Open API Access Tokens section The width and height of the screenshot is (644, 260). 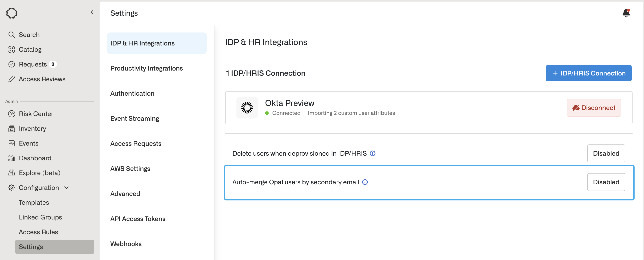pyautogui.click(x=138, y=219)
